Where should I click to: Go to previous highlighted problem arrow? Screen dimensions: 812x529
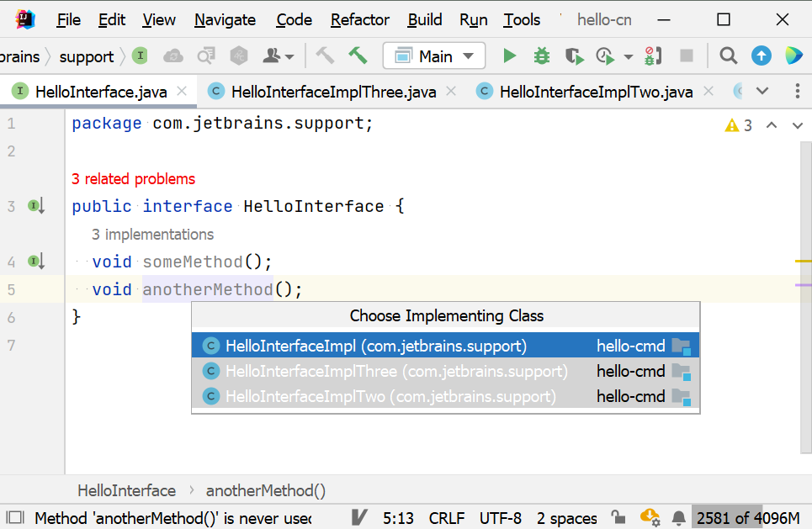772,125
